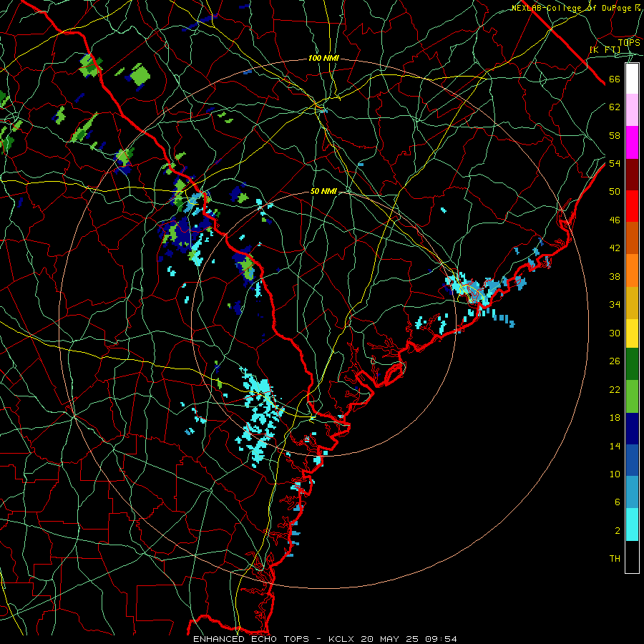This screenshot has width=644, height=644.
Task: Click the '50 NMI' range ring label
Action: (x=323, y=191)
